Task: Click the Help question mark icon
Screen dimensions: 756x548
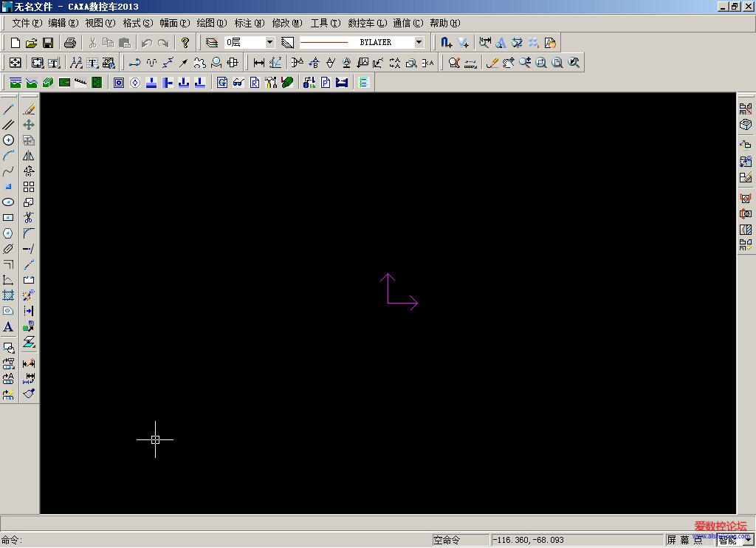Action: coord(185,43)
